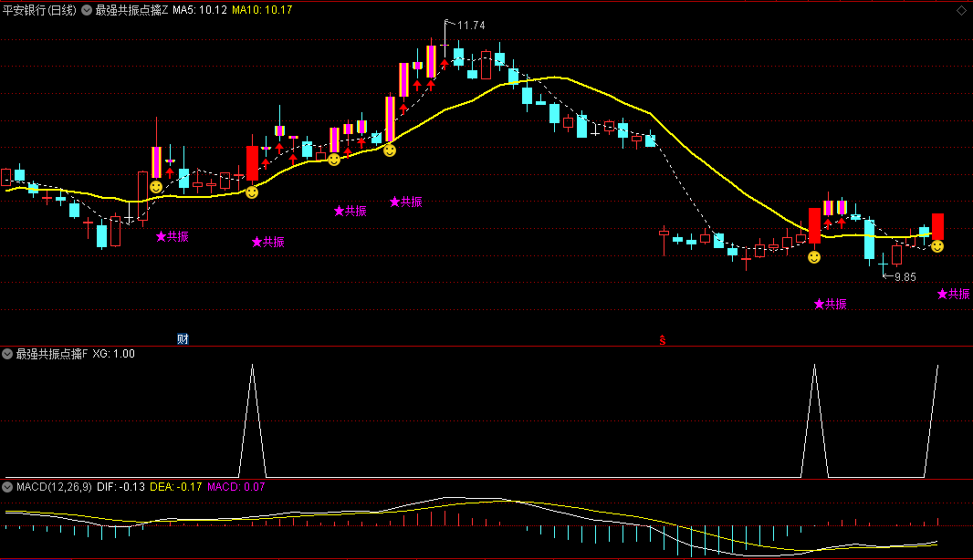Select the MACD: 0.07 value label

coord(235,487)
